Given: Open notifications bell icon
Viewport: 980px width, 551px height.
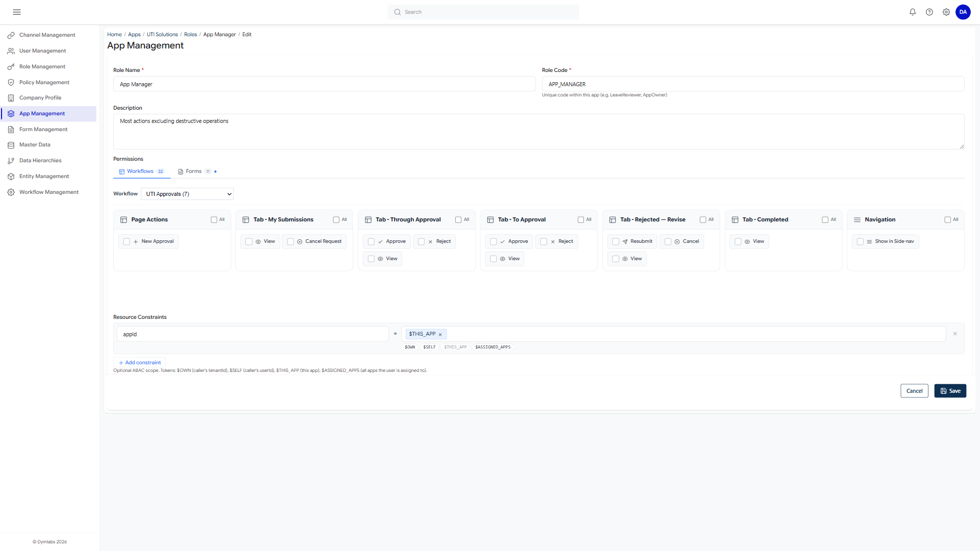Looking at the screenshot, I should (x=913, y=12).
